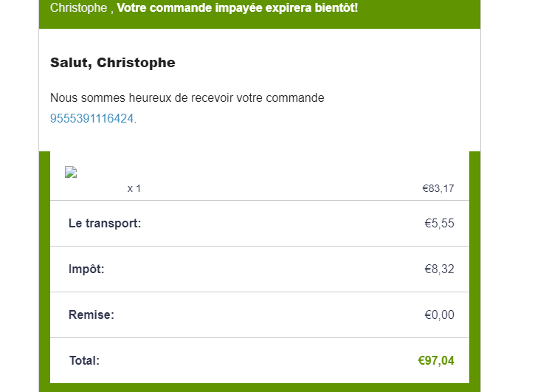Click the "Le transport:" label
Screen dimensions: 546x392
(104, 224)
